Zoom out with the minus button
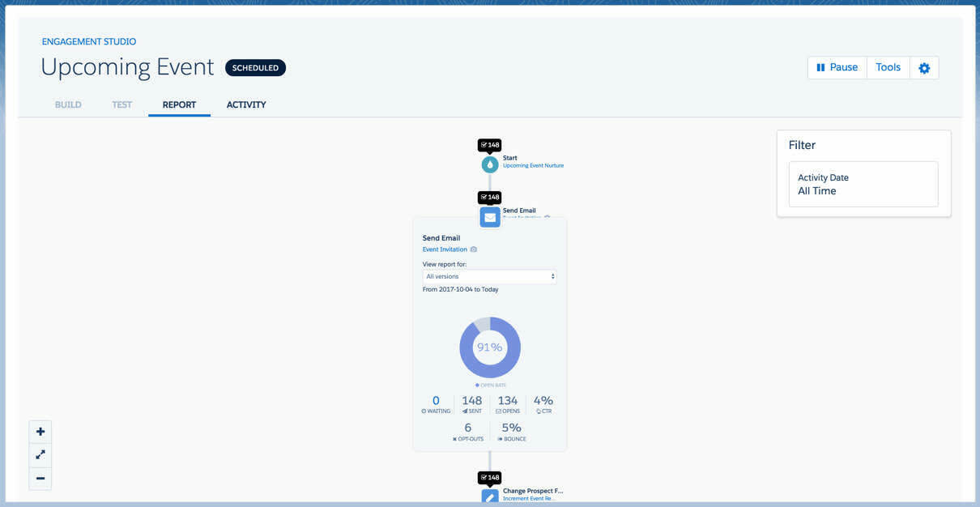 coord(40,479)
